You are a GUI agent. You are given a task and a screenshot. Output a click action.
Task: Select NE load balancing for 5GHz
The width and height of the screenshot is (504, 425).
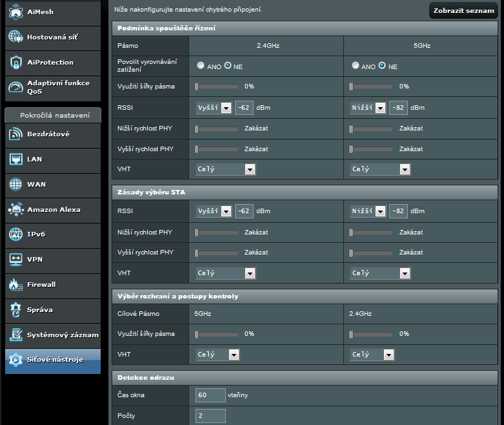(382, 66)
